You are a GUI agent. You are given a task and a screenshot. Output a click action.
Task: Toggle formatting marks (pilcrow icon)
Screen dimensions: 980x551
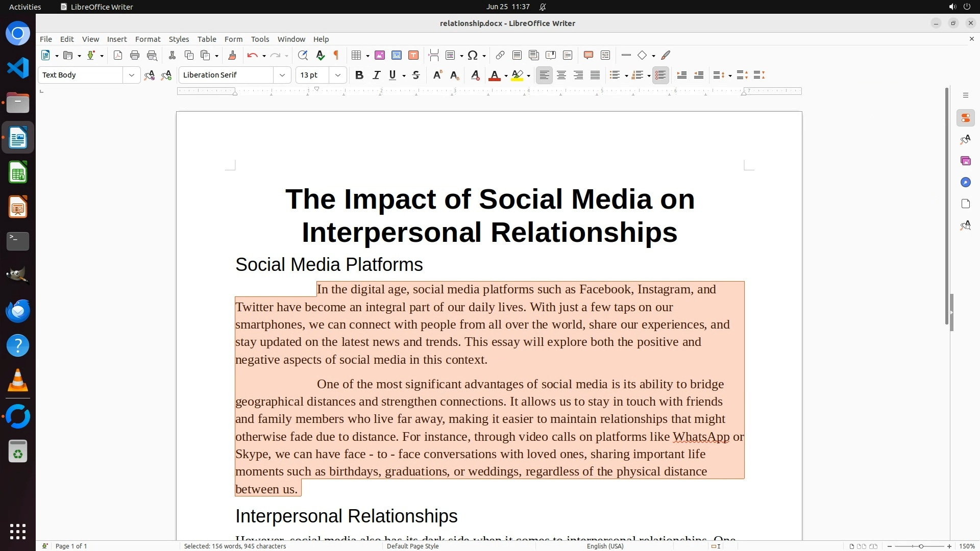pyautogui.click(x=336, y=55)
